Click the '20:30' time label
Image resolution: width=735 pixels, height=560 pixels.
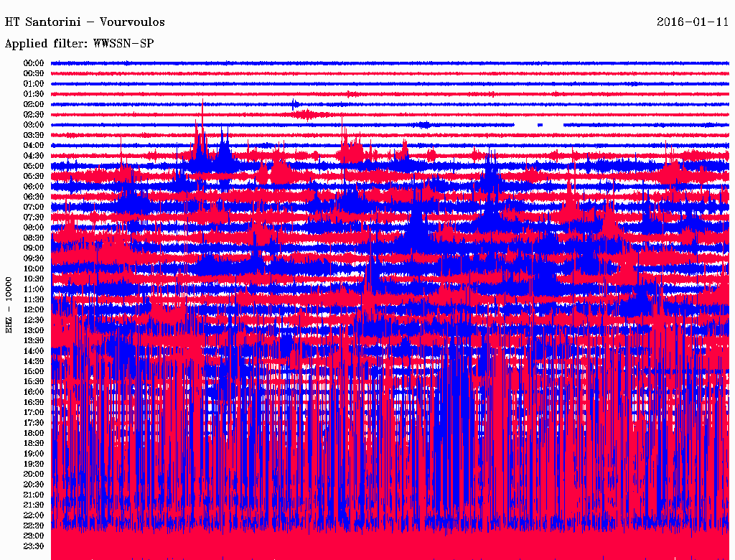click(x=34, y=485)
